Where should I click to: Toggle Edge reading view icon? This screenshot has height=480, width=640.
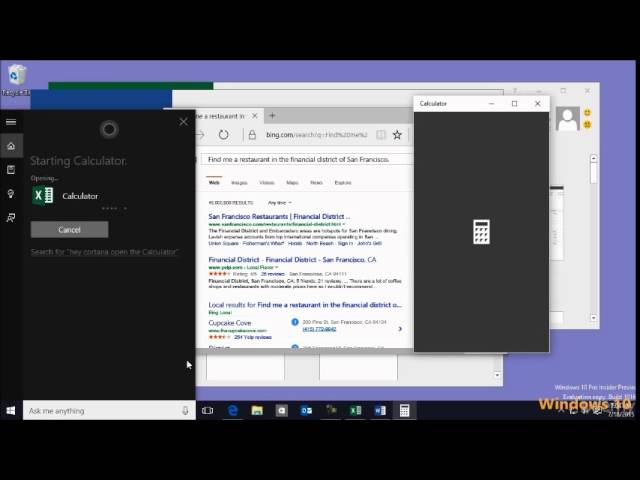(380, 135)
